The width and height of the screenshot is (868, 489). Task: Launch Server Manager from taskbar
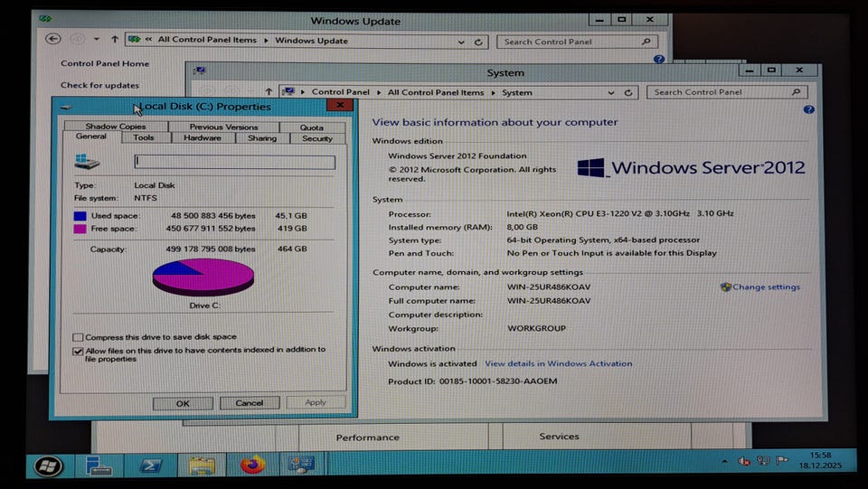coord(99,465)
